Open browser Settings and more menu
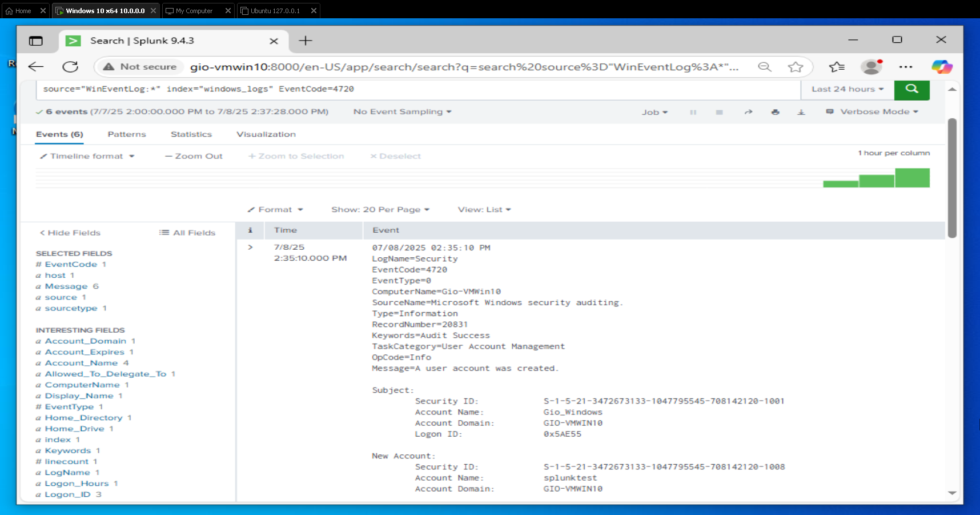 coord(906,67)
